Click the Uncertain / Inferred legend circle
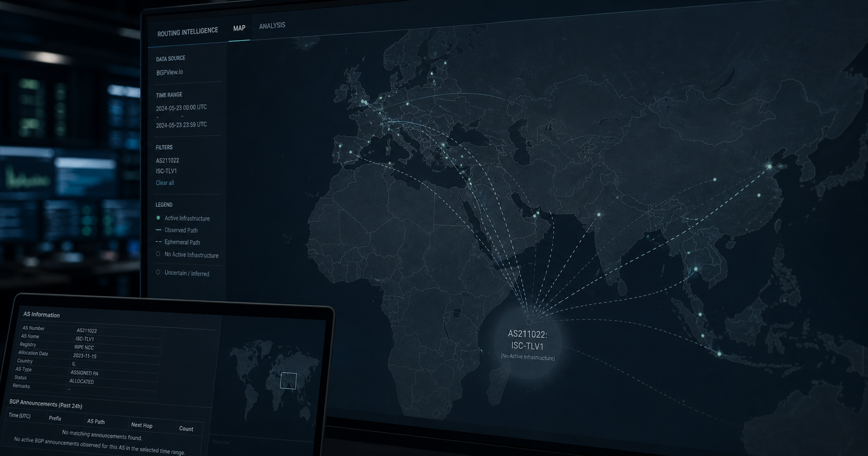The height and width of the screenshot is (456, 868). [158, 272]
